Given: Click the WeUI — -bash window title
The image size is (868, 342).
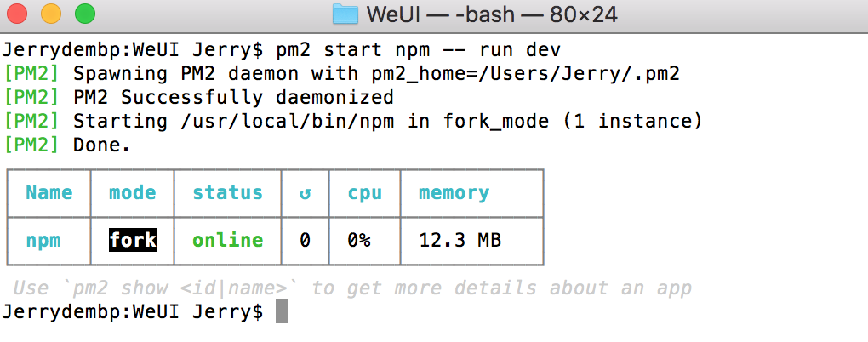Looking at the screenshot, I should click(x=492, y=15).
